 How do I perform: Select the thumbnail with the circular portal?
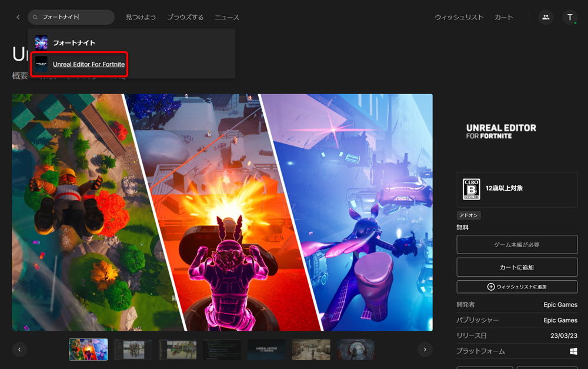click(356, 350)
